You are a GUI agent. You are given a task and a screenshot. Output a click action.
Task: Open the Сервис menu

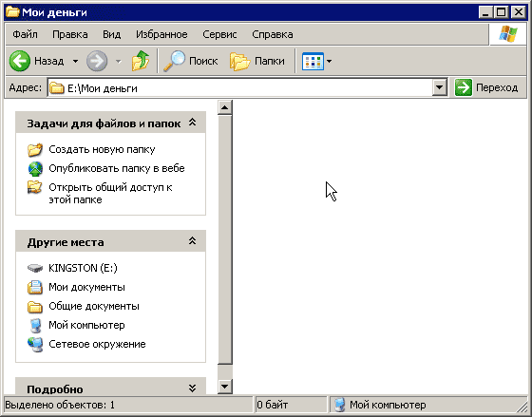coord(219,34)
